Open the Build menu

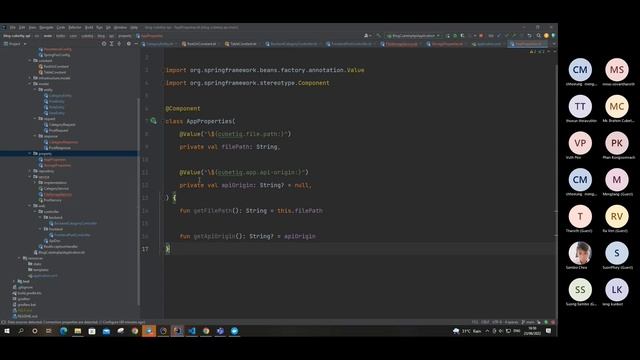pos(89,27)
